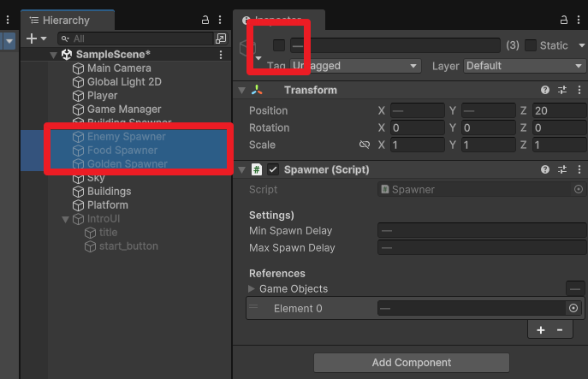Select the Player object
This screenshot has height=379, width=588.
tap(103, 96)
